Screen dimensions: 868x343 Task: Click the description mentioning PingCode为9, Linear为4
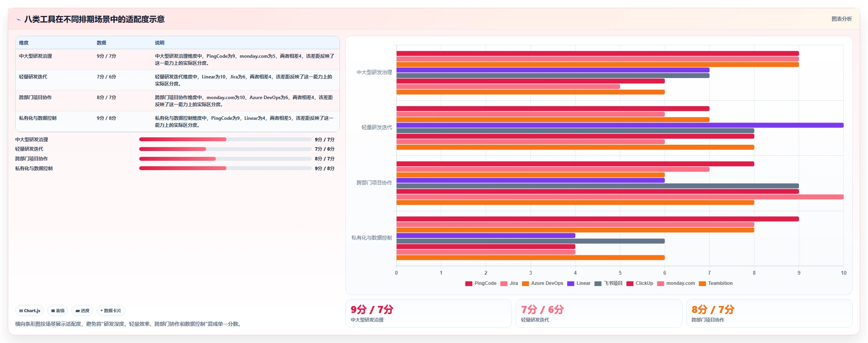[x=244, y=122]
